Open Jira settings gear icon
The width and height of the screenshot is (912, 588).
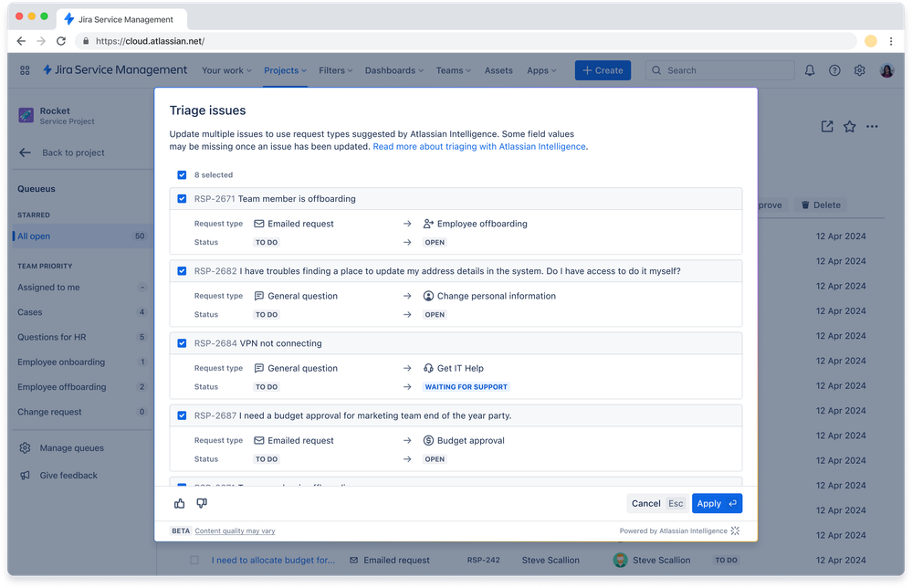(x=860, y=70)
